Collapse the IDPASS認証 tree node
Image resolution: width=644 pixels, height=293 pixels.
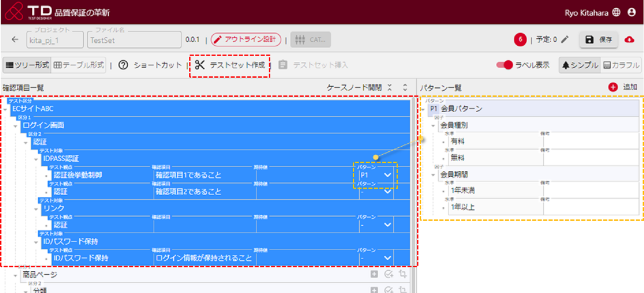pos(37,159)
